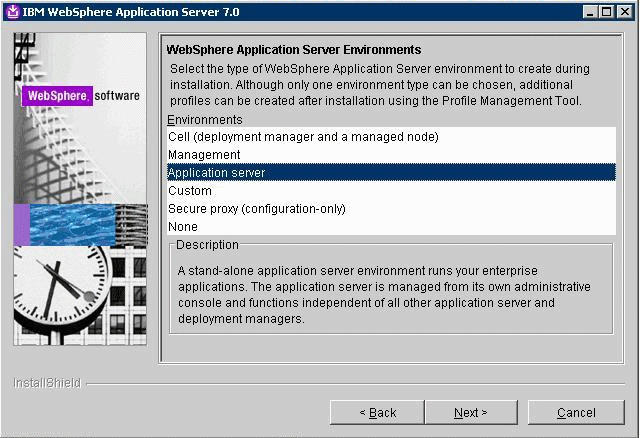640x438 pixels.
Task: Choose None from the Environments list
Action: (183, 226)
